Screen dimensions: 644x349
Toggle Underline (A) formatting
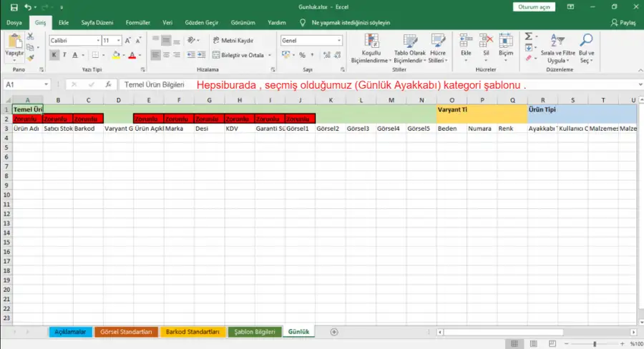74,55
